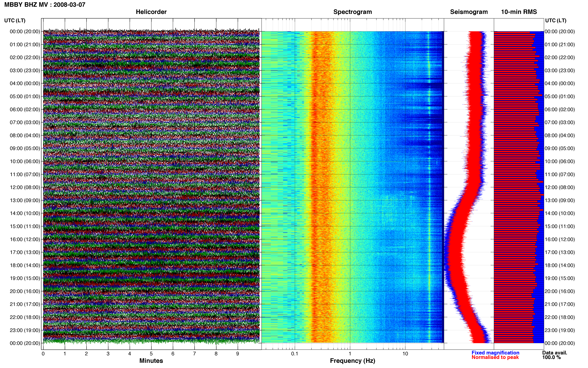The width and height of the screenshot is (588, 368).
Task: Click the 'Normalised to peak' legend text
Action: click(x=495, y=357)
